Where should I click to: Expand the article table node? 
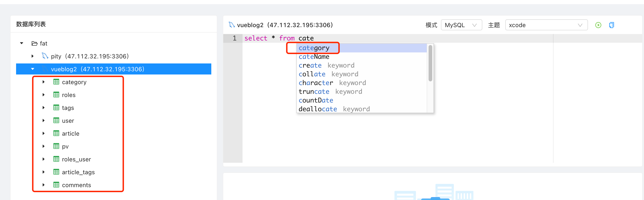(x=43, y=133)
